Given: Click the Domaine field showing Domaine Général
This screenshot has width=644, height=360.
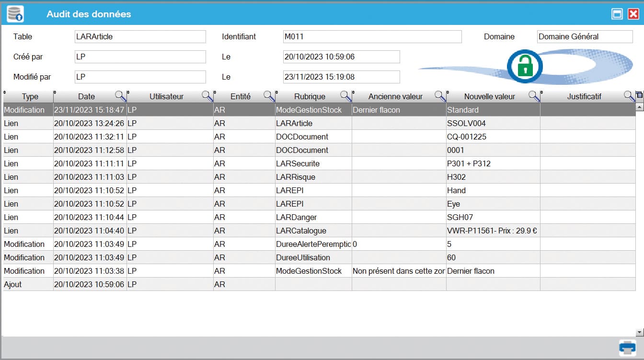Looking at the screenshot, I should (x=585, y=36).
